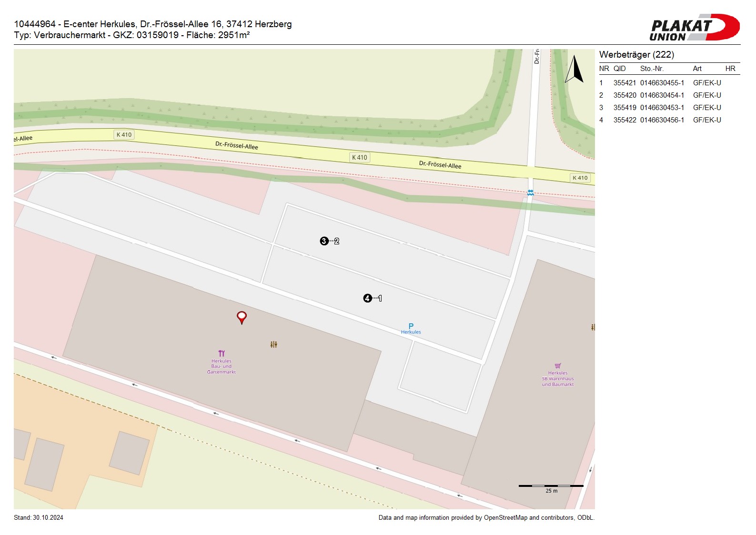Select the blue parking P icon

pyautogui.click(x=411, y=326)
